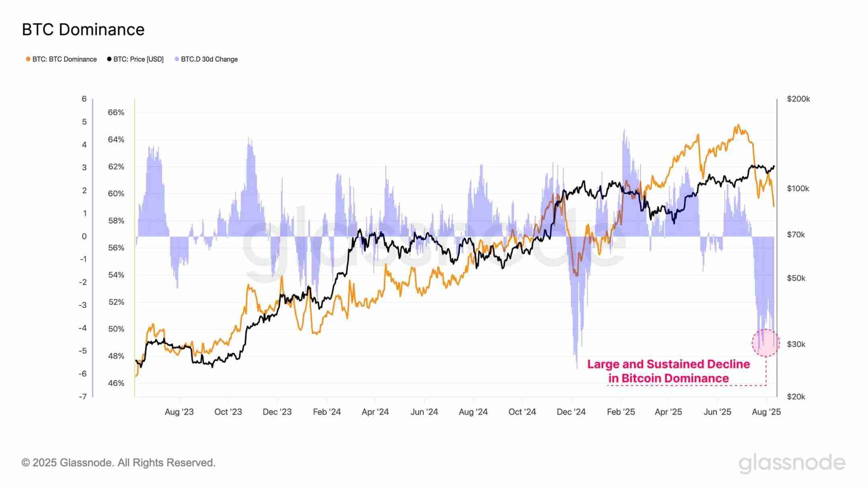The image size is (868, 488).
Task: Click the Apr '24 date tick label
Action: 375,412
